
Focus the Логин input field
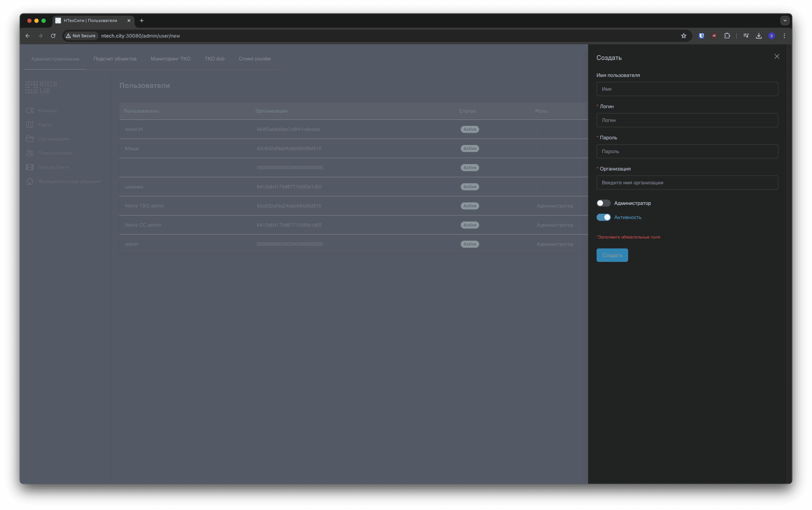click(687, 120)
